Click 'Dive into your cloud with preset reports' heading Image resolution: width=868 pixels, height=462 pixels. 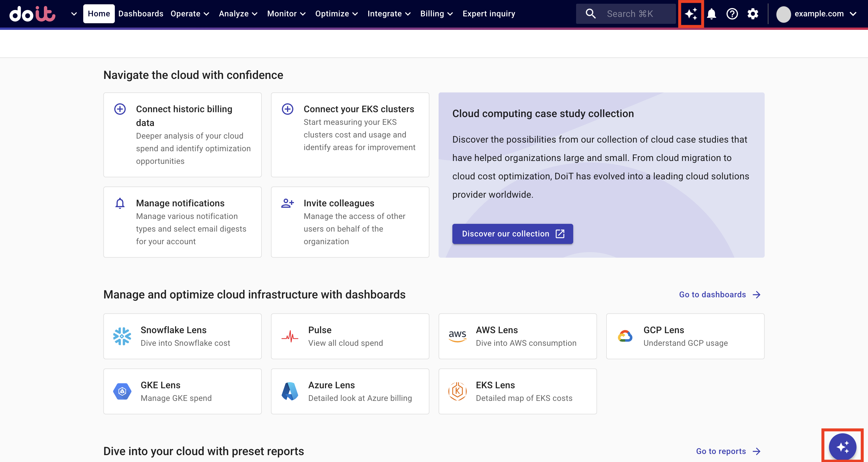point(204,451)
